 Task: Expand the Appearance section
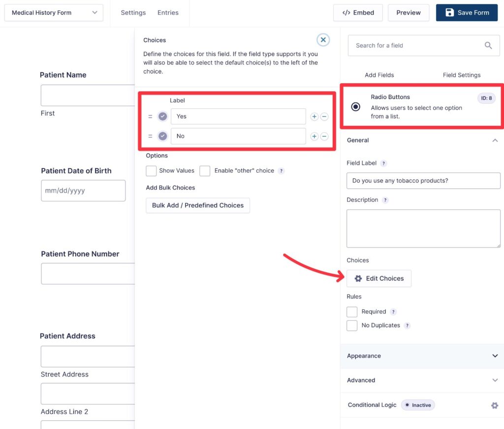pyautogui.click(x=422, y=356)
